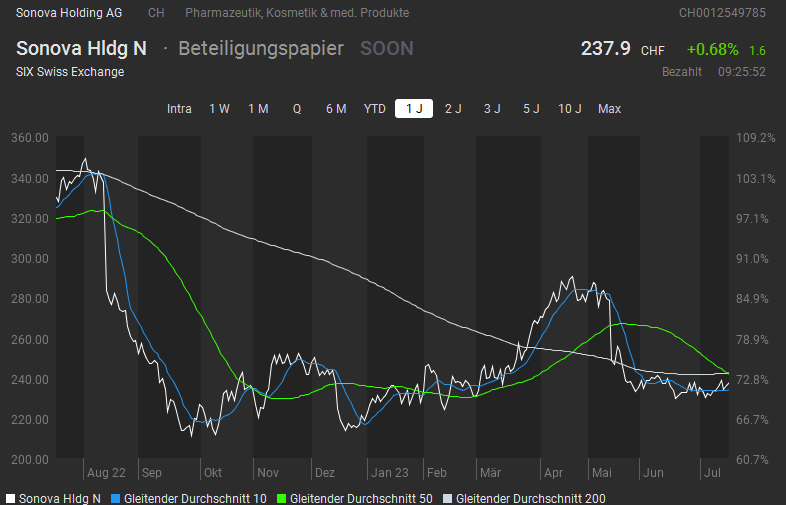Select the 1 M time range

pos(258,109)
